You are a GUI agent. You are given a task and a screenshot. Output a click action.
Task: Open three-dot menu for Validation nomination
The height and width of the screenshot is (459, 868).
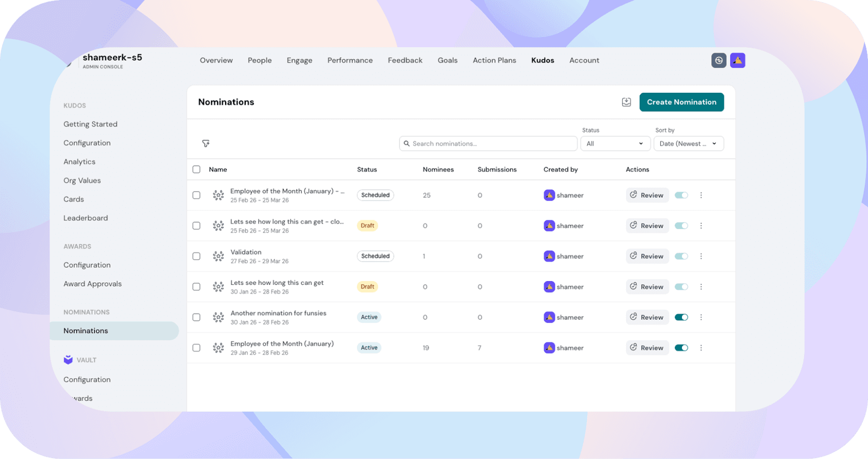click(x=701, y=256)
